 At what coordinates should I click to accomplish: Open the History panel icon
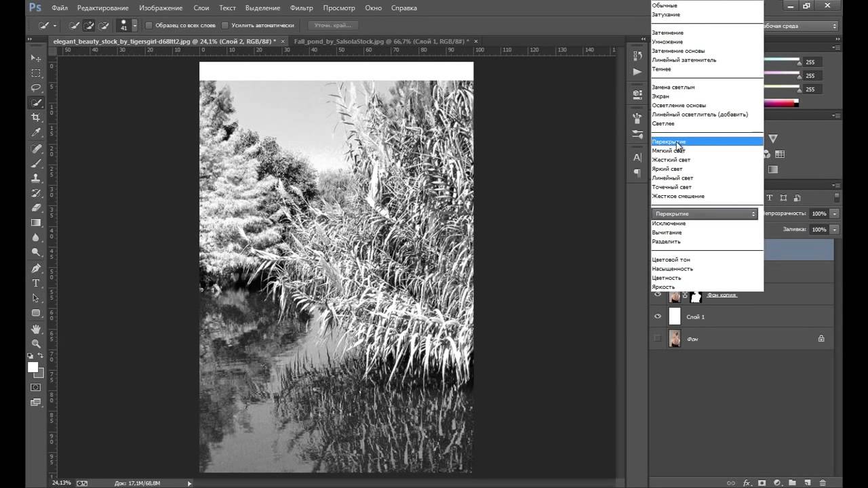click(637, 56)
